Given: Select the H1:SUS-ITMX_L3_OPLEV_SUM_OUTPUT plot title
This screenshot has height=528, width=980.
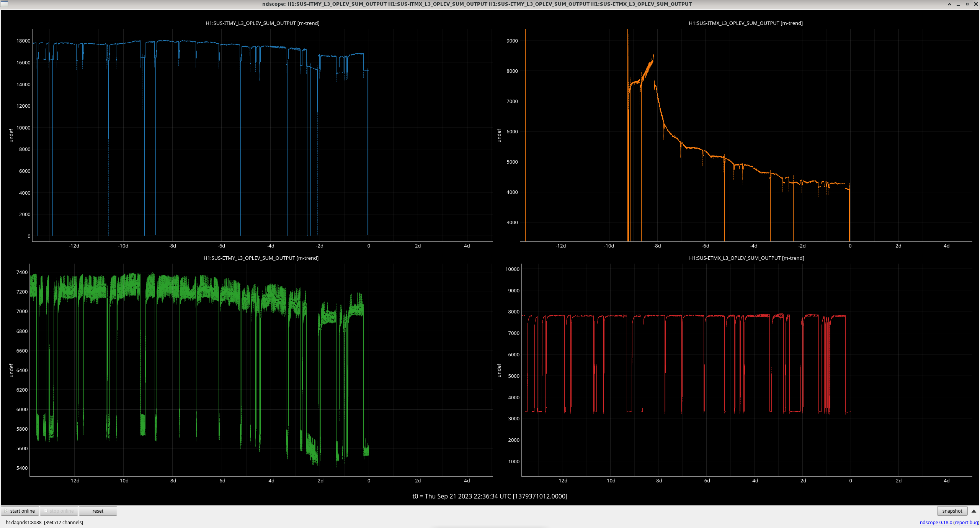Looking at the screenshot, I should tap(746, 23).
